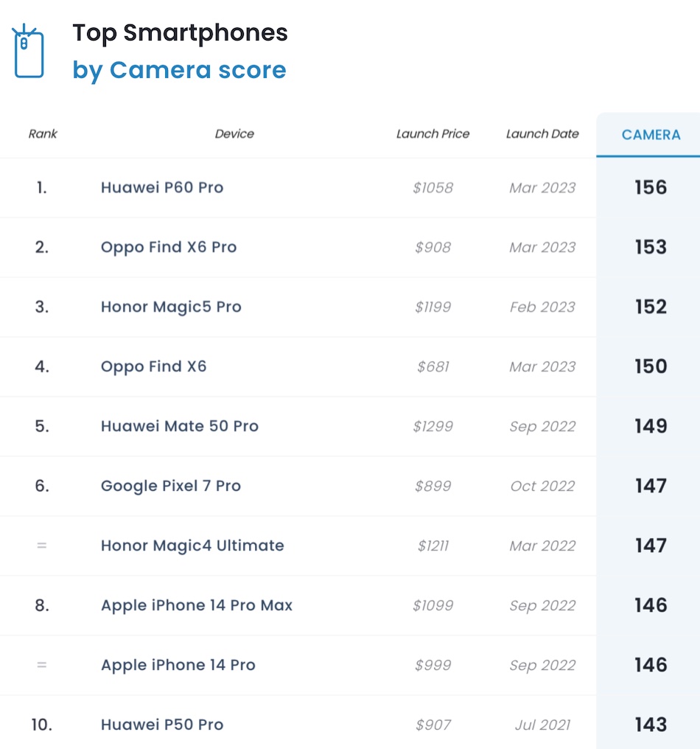The height and width of the screenshot is (749, 700).
Task: Open Huawei P60 Pro link
Action: click(162, 187)
